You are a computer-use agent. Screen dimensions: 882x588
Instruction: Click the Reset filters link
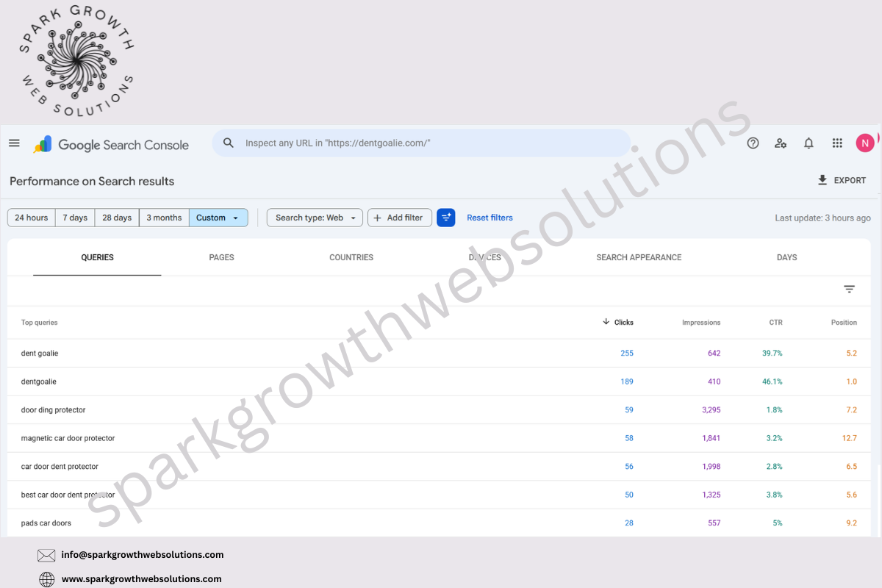click(x=490, y=218)
